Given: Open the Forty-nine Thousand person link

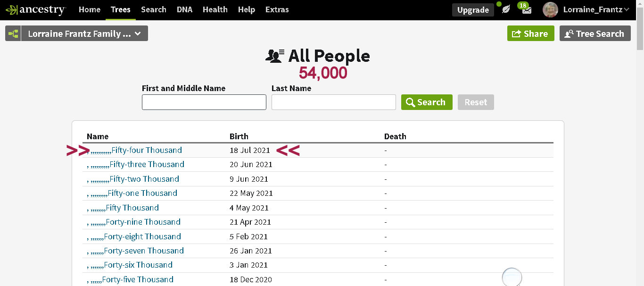Looking at the screenshot, I should (143, 222).
